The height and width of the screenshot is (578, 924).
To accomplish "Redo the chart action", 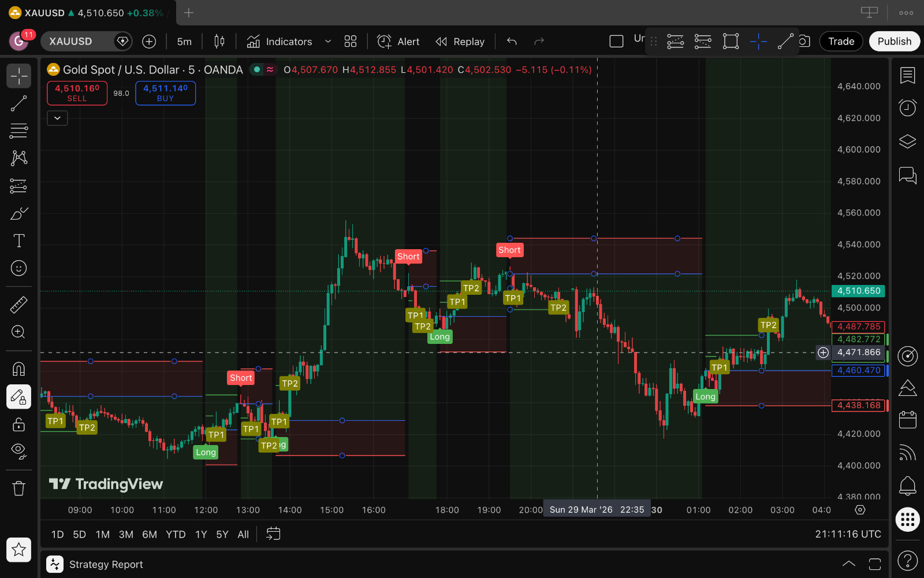I will click(539, 42).
